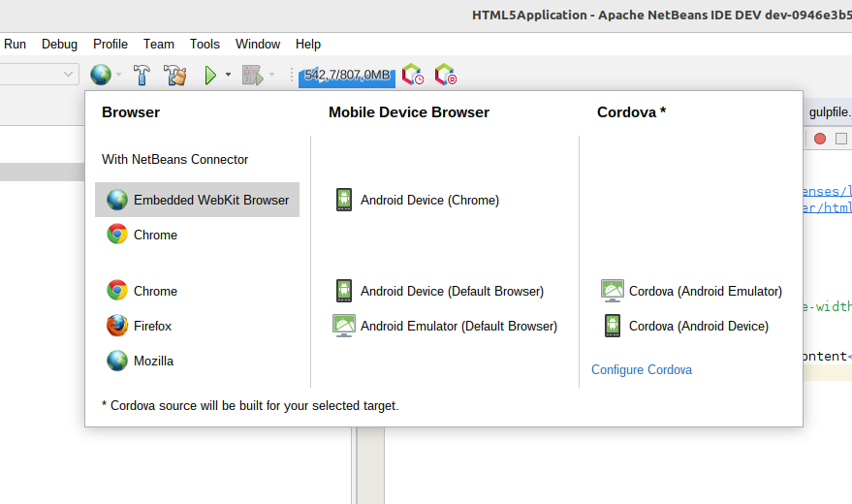Open the Help menu
Screen dimensions: 852x504
[x=308, y=44]
